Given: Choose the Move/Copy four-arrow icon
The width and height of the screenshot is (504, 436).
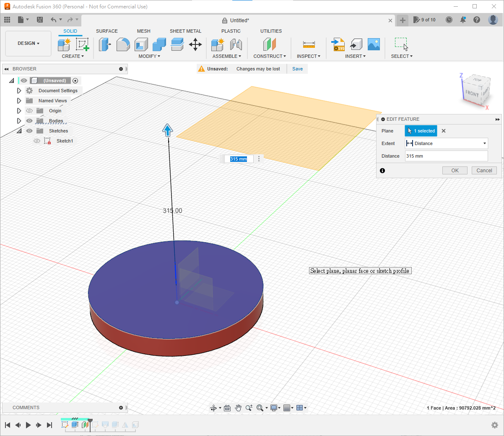Looking at the screenshot, I should [x=195, y=44].
